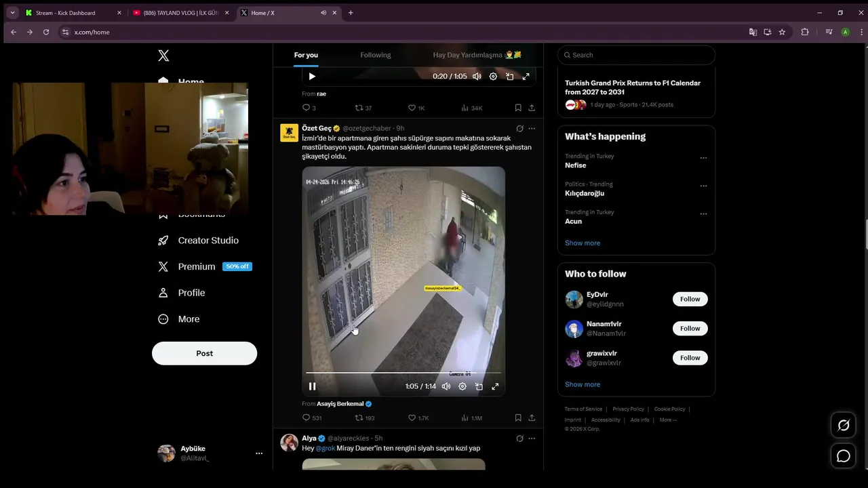
Task: Like the post with 1K likes
Action: point(416,108)
